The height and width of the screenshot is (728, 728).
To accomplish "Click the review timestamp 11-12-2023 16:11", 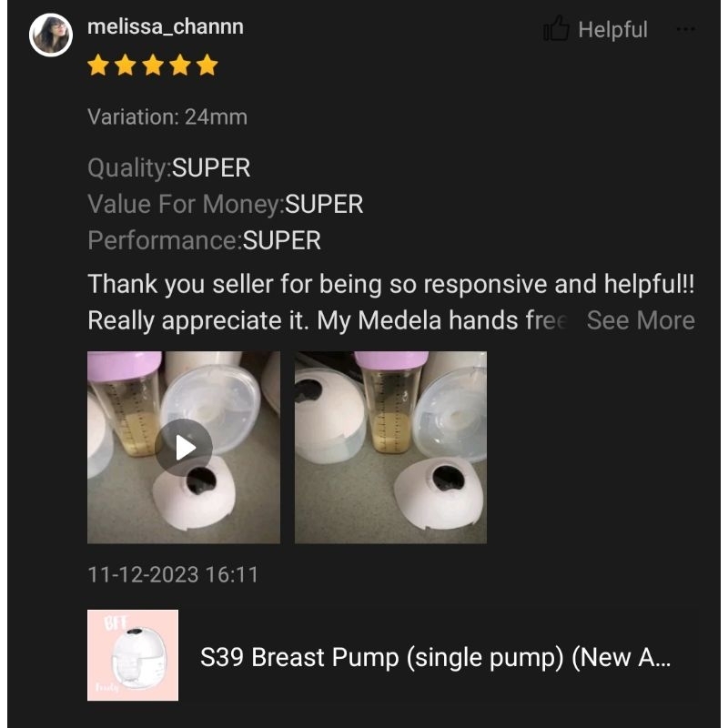I will [173, 575].
